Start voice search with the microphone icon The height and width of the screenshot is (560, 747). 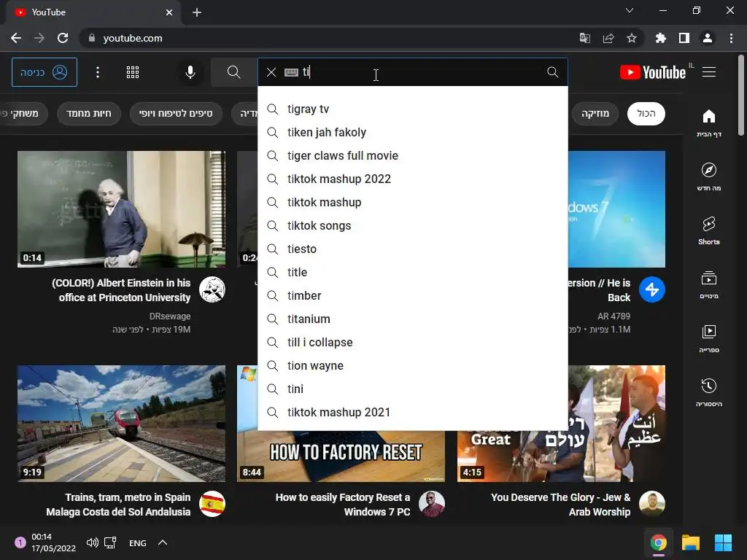pyautogui.click(x=190, y=72)
